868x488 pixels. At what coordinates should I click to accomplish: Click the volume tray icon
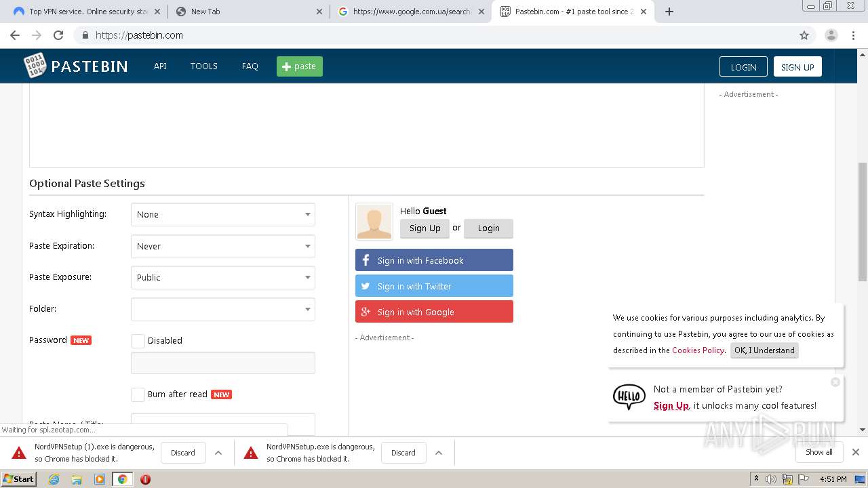pos(771,479)
